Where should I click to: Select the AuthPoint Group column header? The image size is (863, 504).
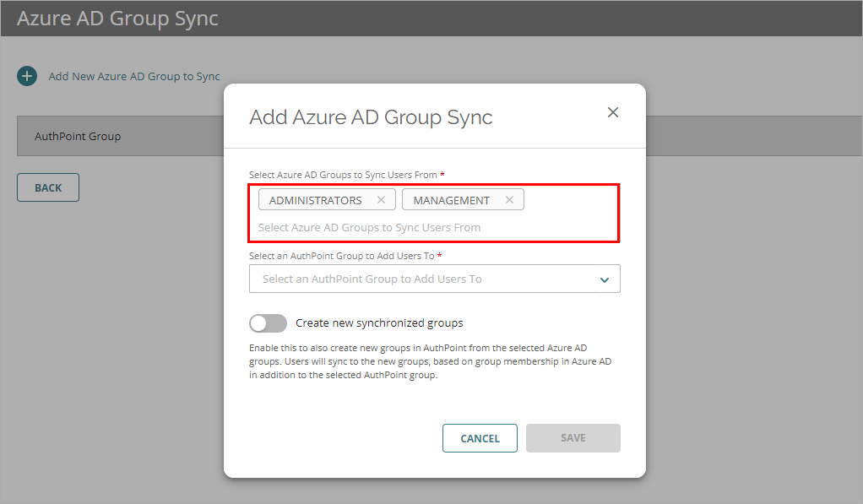pyautogui.click(x=76, y=136)
